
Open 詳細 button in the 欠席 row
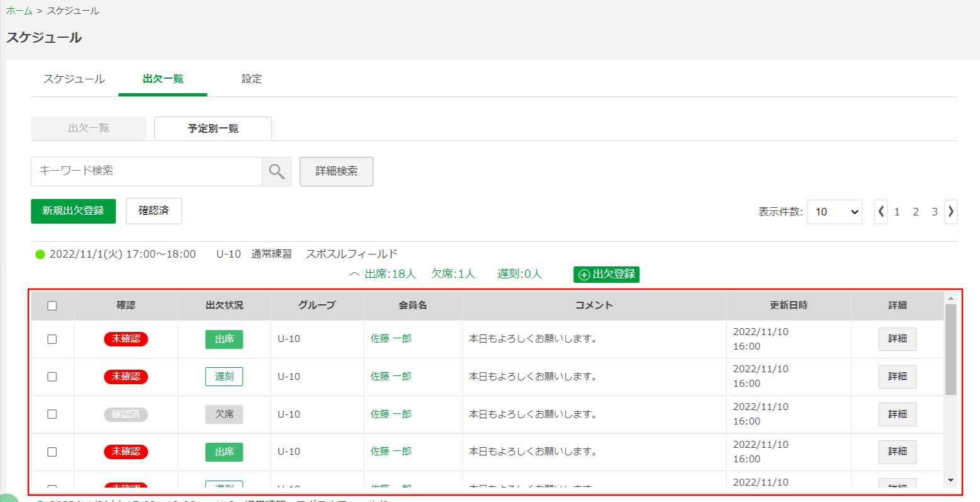point(898,414)
